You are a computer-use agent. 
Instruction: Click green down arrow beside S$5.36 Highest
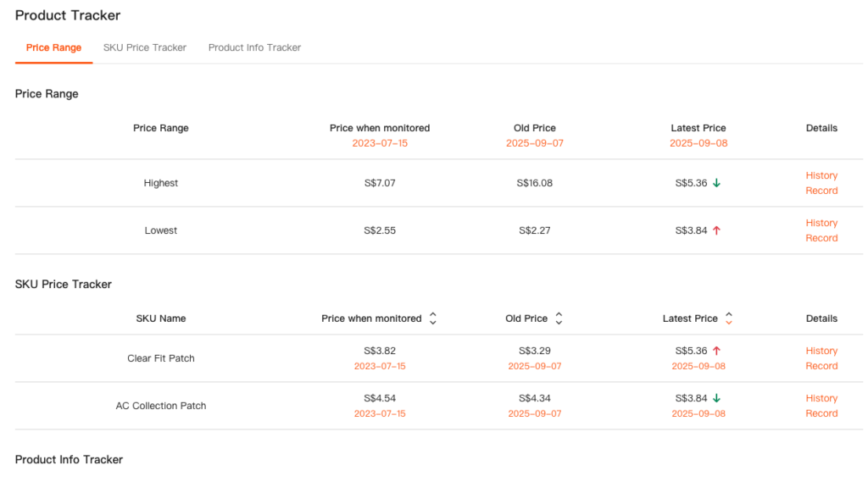click(x=716, y=183)
